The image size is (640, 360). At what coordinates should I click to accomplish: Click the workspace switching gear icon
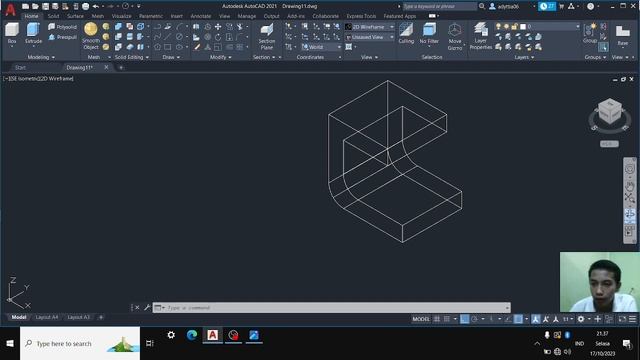coord(581,319)
